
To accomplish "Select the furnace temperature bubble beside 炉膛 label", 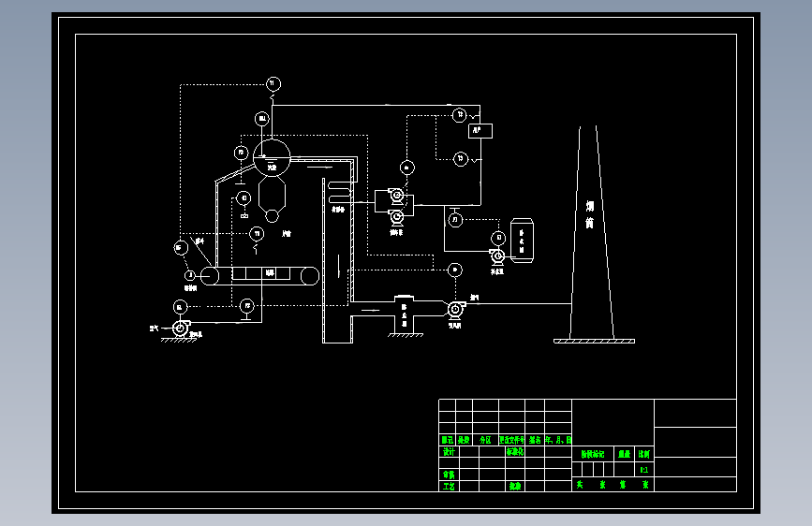I will (x=257, y=234).
